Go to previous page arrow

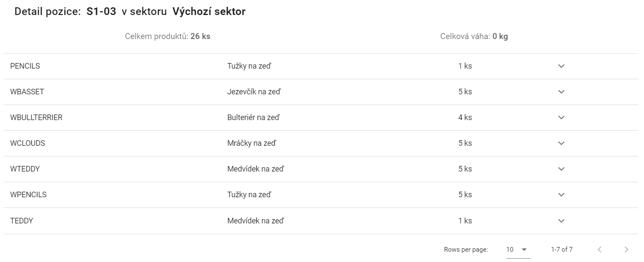coord(600,250)
